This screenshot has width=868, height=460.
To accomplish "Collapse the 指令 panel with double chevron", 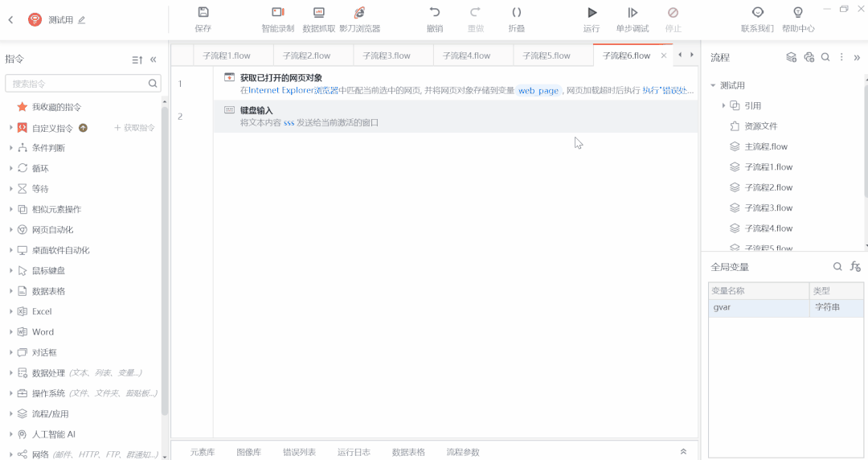I will tap(154, 60).
